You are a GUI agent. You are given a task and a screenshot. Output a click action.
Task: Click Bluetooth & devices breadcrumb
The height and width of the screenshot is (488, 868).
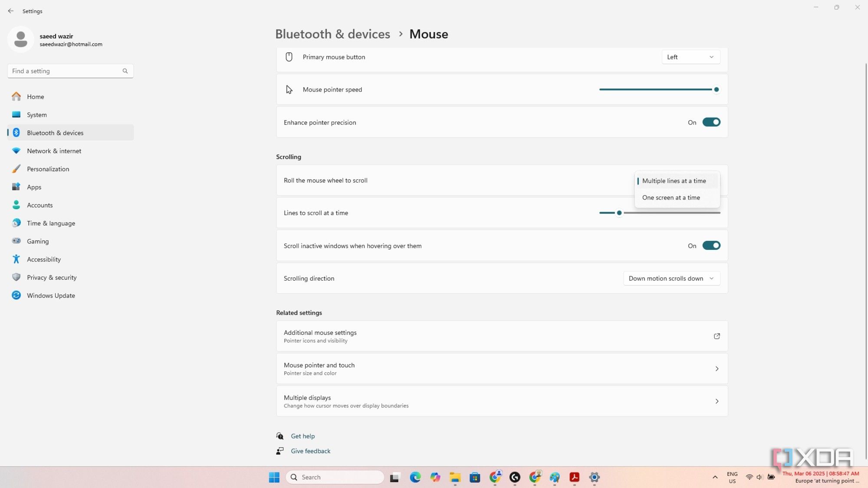pos(332,34)
